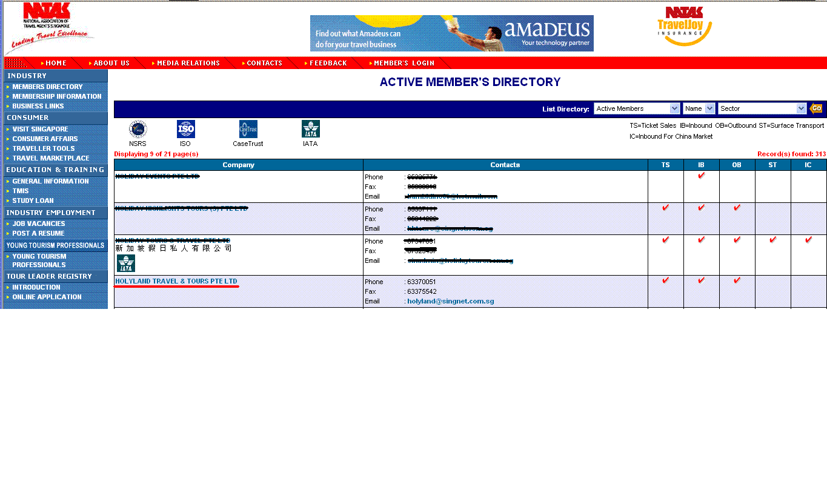Viewport: 827px width, 504px height.
Task: Click the Tour Leader Registry section header
Action: 56,276
